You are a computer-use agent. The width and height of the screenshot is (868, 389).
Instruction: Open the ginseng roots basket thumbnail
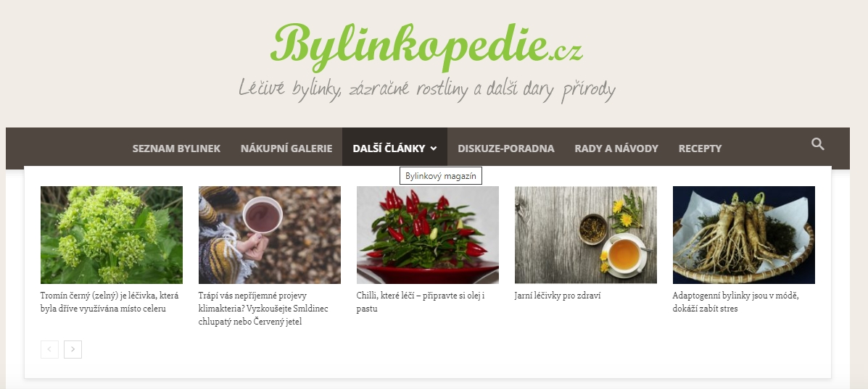pyautogui.click(x=743, y=235)
